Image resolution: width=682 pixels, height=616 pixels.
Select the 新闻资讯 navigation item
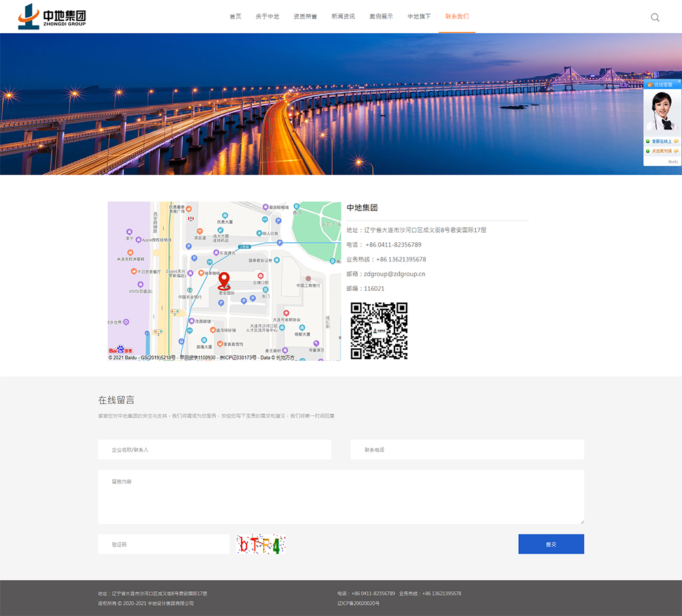pyautogui.click(x=343, y=16)
